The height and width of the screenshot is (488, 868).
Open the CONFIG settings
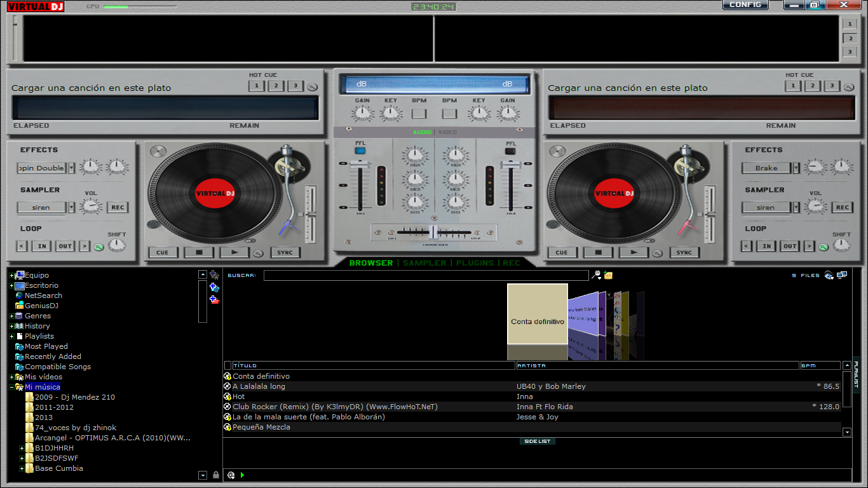click(745, 5)
